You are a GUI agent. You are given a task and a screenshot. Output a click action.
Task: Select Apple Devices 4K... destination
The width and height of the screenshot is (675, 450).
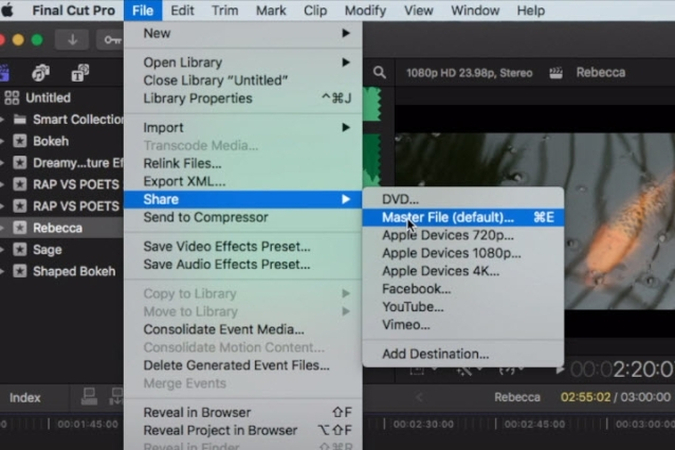(x=463, y=271)
